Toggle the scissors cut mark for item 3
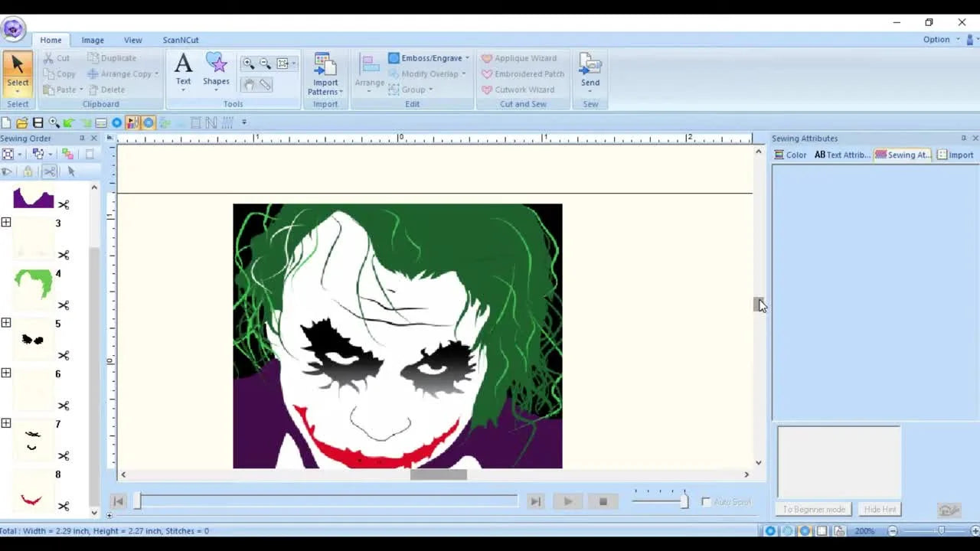The width and height of the screenshot is (980, 551). 64,255
